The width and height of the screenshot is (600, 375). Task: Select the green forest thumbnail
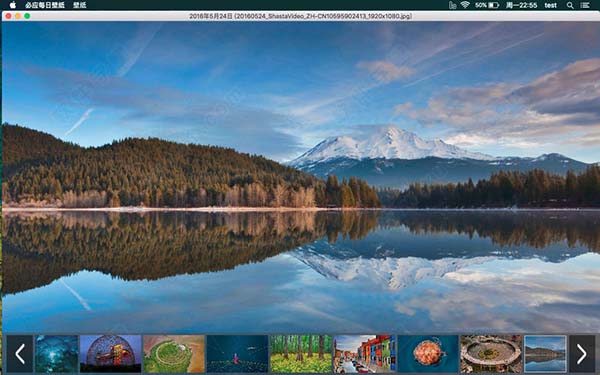click(301, 354)
